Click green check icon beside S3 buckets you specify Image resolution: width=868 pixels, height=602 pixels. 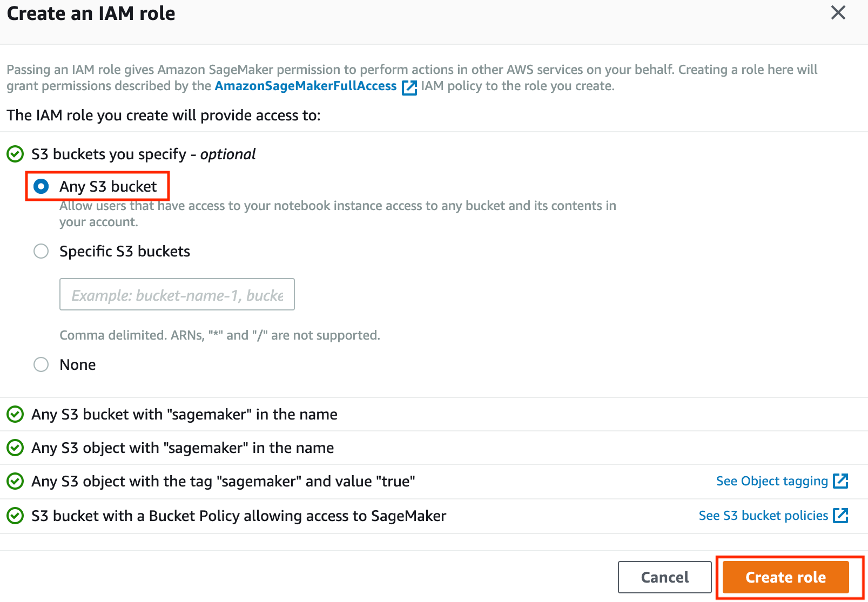coord(15,154)
